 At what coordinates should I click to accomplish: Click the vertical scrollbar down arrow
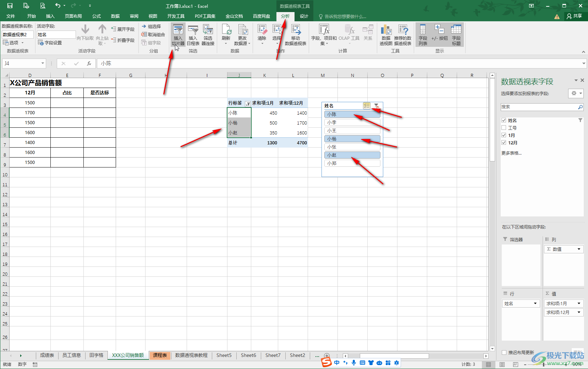point(492,348)
